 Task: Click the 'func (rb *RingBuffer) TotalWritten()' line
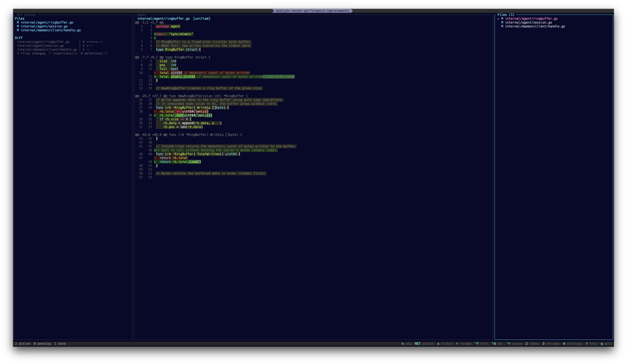[198, 154]
